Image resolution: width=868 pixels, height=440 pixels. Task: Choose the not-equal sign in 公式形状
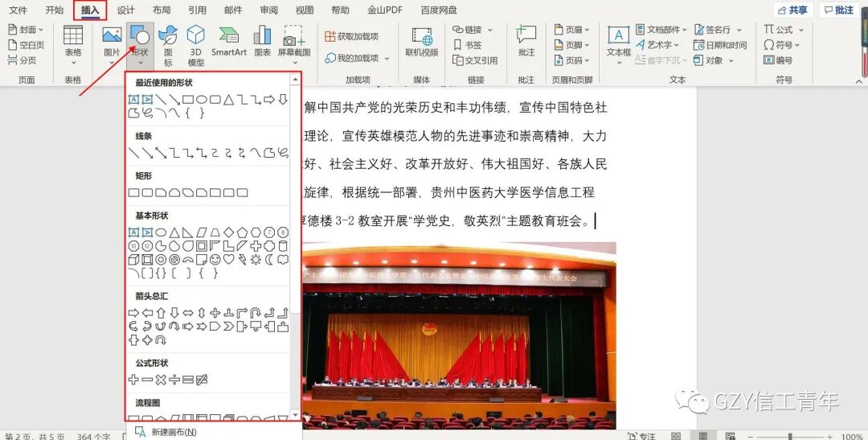pyautogui.click(x=202, y=380)
